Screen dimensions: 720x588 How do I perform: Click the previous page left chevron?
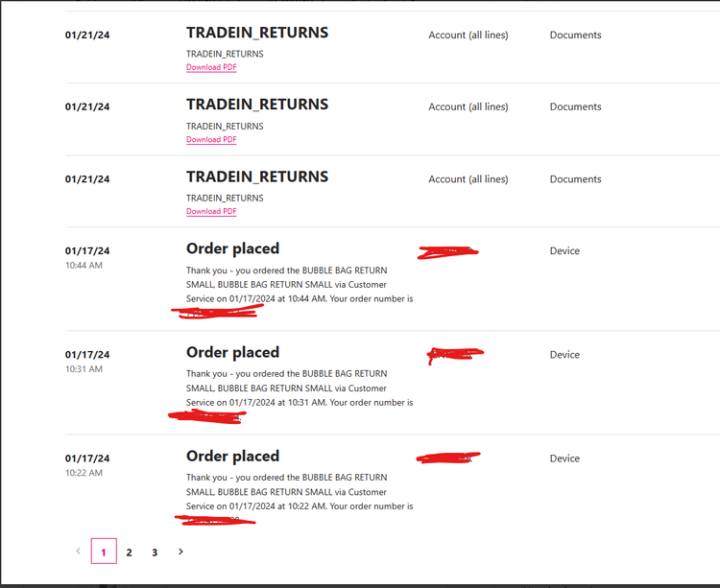point(78,552)
